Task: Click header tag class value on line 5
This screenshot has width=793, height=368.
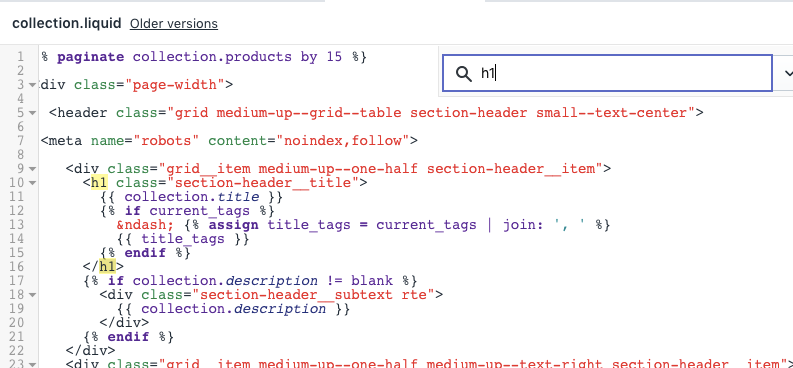Action: (430, 113)
